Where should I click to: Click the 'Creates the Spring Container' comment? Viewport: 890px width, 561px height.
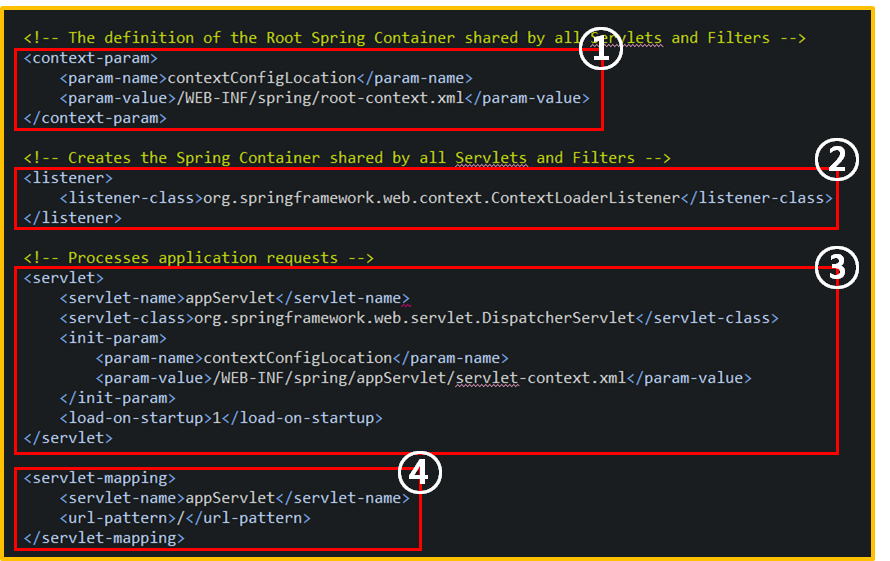pyautogui.click(x=347, y=158)
